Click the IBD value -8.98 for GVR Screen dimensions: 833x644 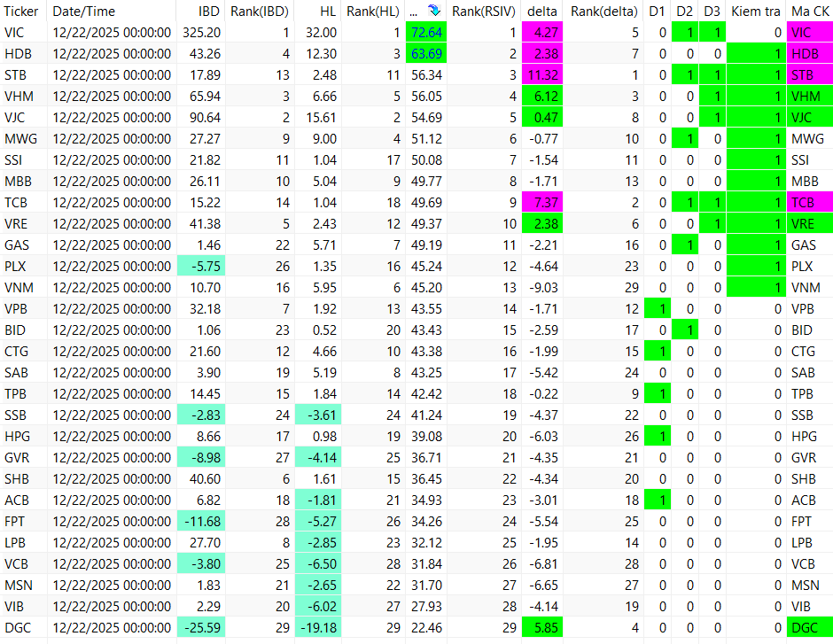(201, 458)
